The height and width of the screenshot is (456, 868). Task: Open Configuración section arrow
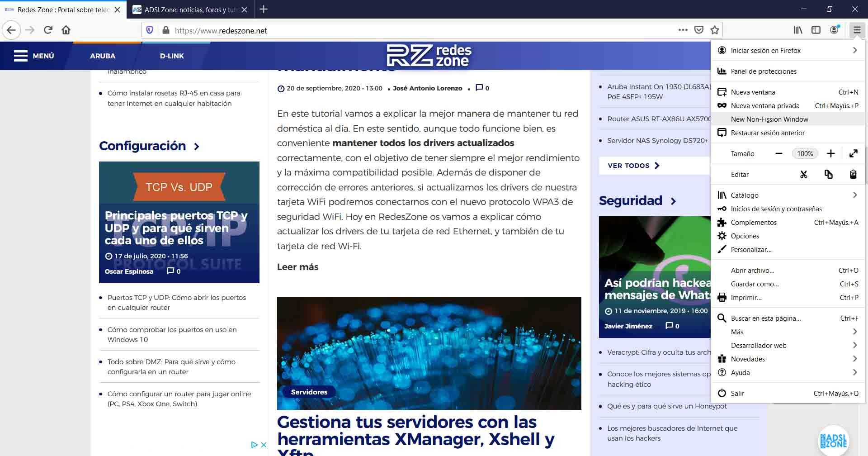click(197, 147)
